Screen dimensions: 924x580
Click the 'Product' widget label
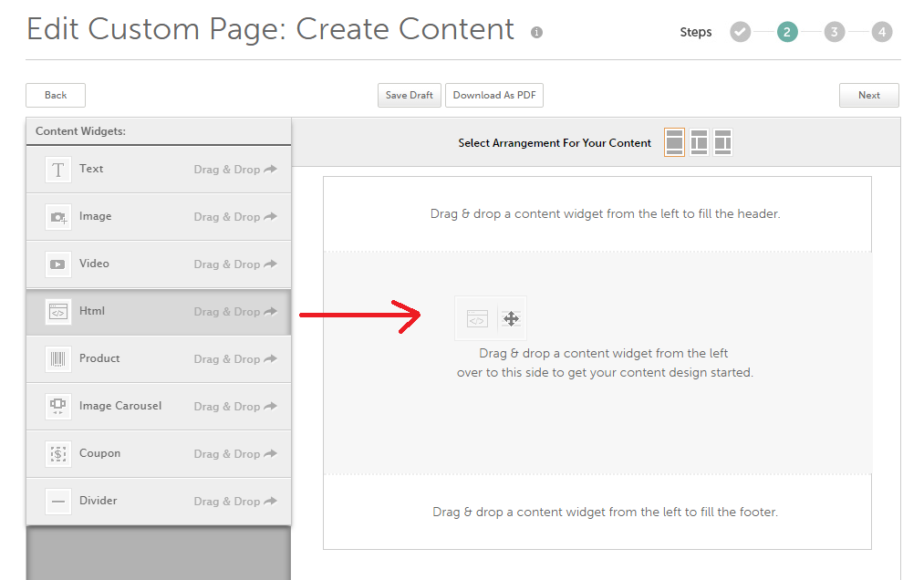(99, 358)
